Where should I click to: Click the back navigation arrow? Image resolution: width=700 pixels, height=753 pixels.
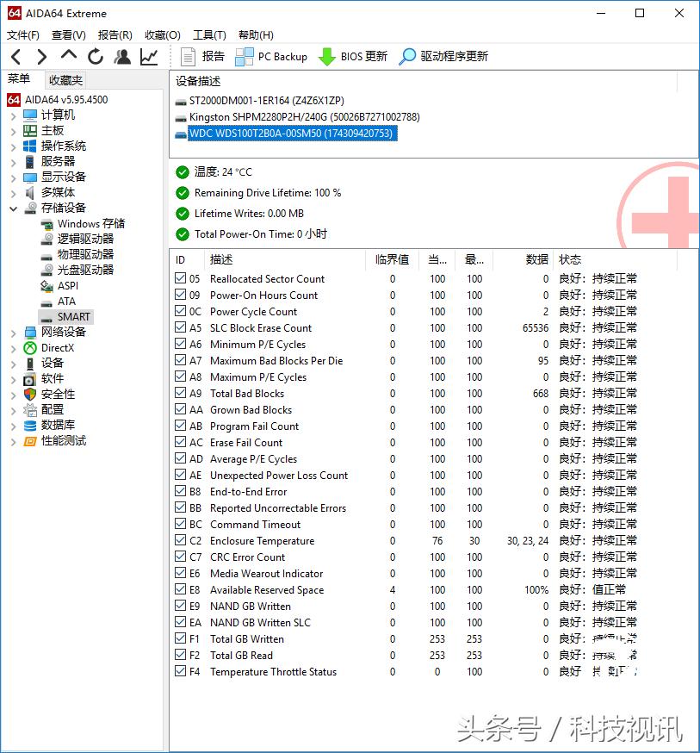point(15,57)
